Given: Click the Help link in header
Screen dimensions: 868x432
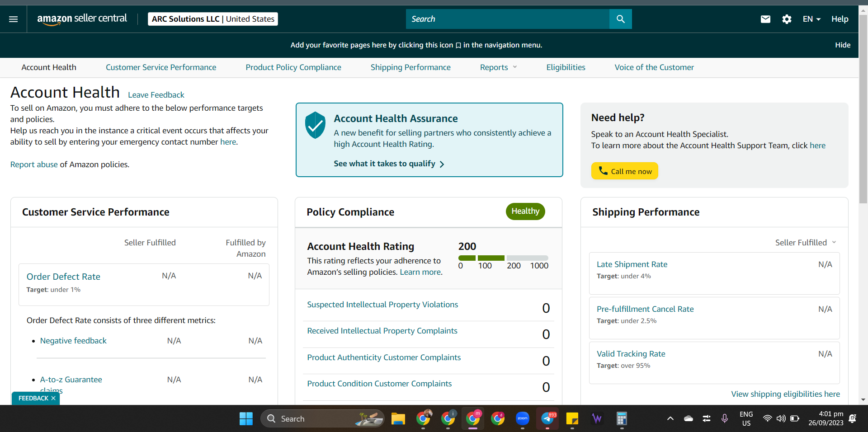Looking at the screenshot, I should click(840, 19).
